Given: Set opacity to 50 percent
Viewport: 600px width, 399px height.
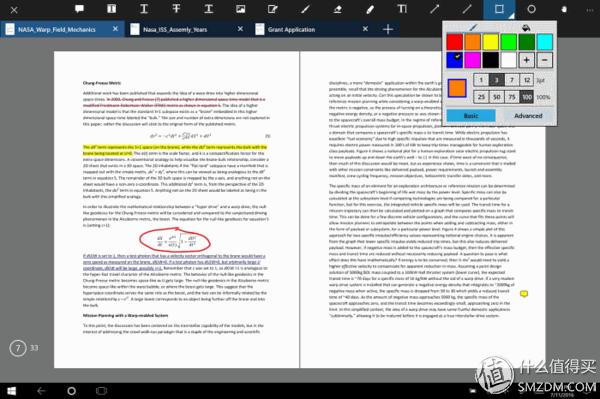Looking at the screenshot, I should click(496, 97).
